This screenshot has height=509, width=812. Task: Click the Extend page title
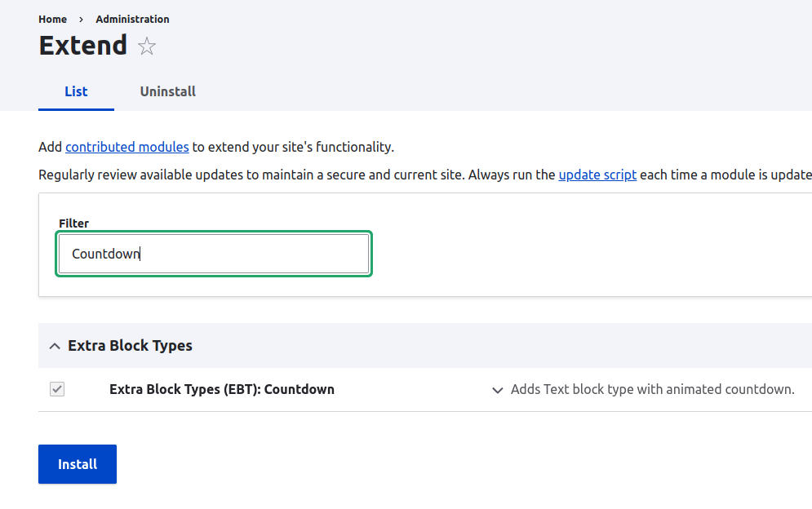pyautogui.click(x=83, y=46)
